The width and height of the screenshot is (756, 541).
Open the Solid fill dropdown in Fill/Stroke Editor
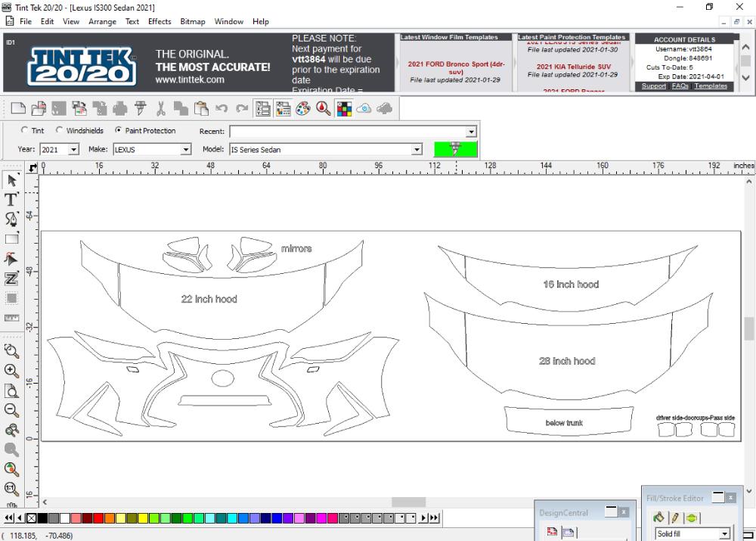click(x=723, y=533)
